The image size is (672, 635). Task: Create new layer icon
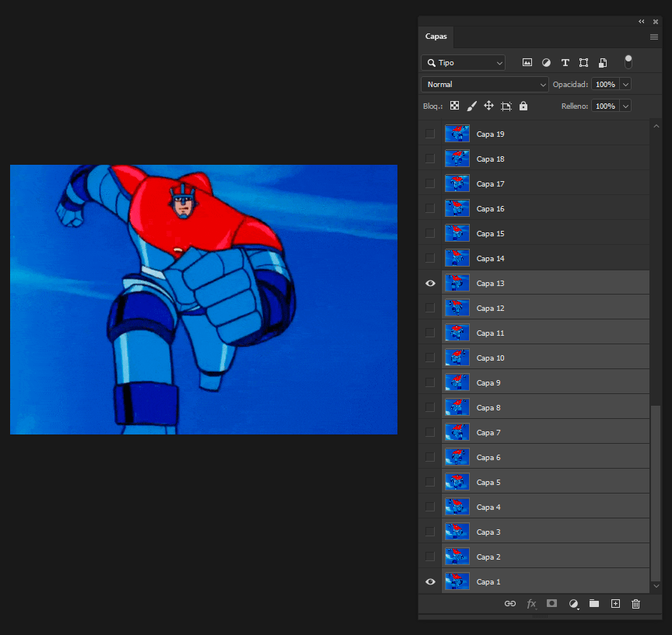[x=615, y=603]
